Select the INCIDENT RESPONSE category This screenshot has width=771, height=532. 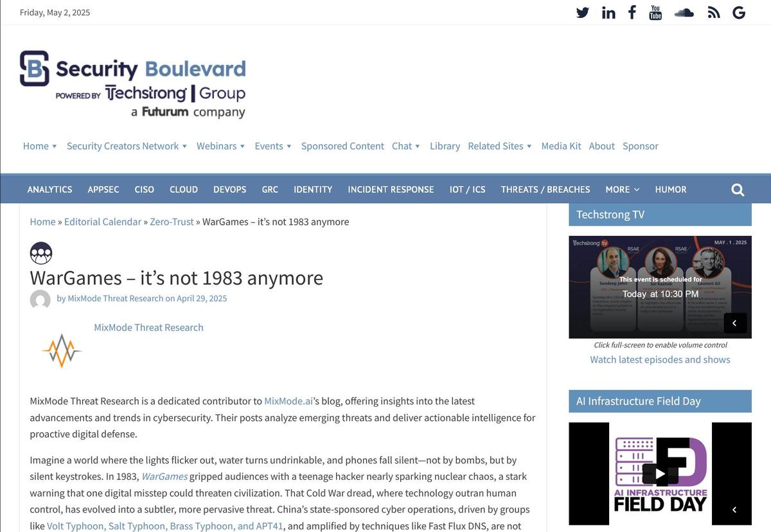(x=391, y=190)
